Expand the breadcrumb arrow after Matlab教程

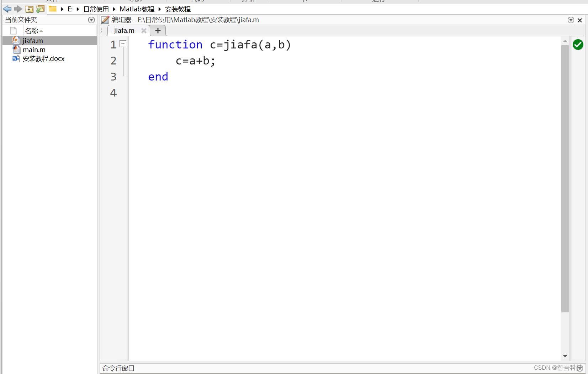pos(159,9)
